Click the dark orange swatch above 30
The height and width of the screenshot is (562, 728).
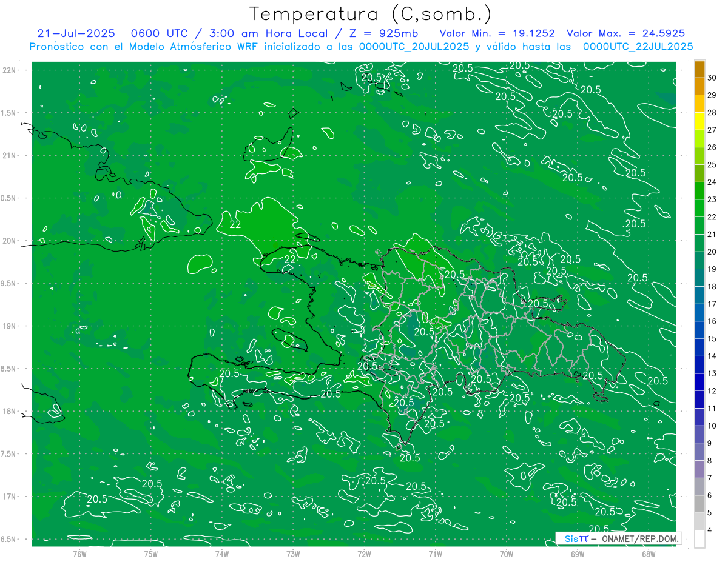coord(700,69)
